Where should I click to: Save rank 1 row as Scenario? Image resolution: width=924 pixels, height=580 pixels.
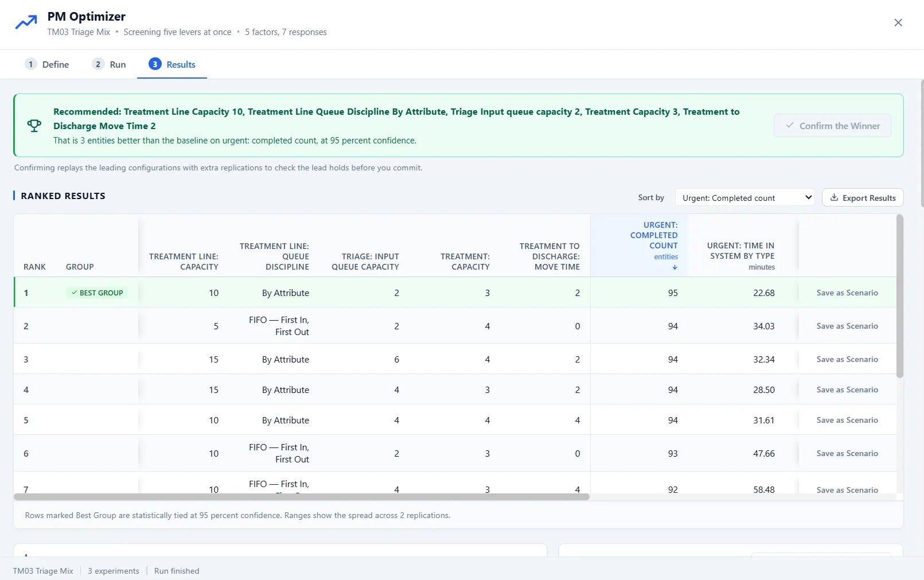pos(847,293)
